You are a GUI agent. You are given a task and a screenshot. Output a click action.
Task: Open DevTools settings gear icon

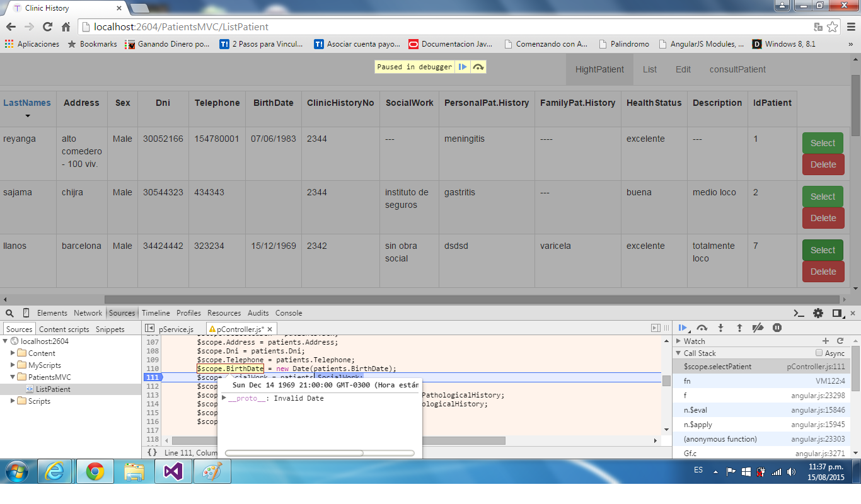pyautogui.click(x=818, y=313)
